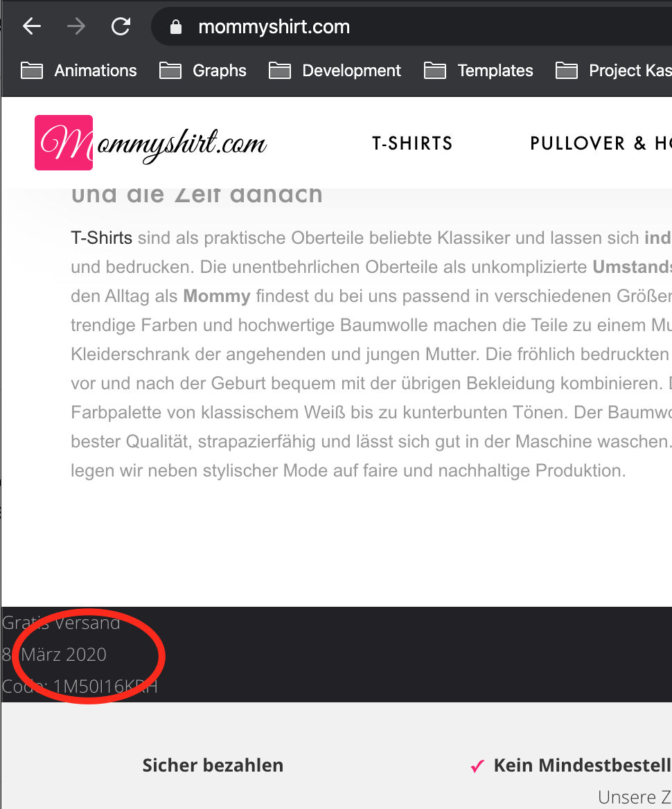Open the Project Kas bookmark folder
Viewport: 672px width, 809px height.
click(613, 71)
